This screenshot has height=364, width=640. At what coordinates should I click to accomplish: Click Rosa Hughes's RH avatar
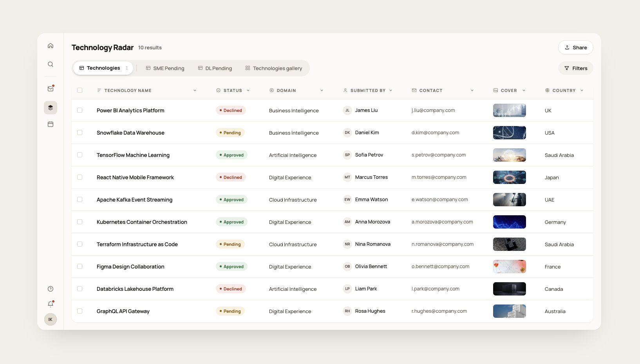[x=347, y=311]
